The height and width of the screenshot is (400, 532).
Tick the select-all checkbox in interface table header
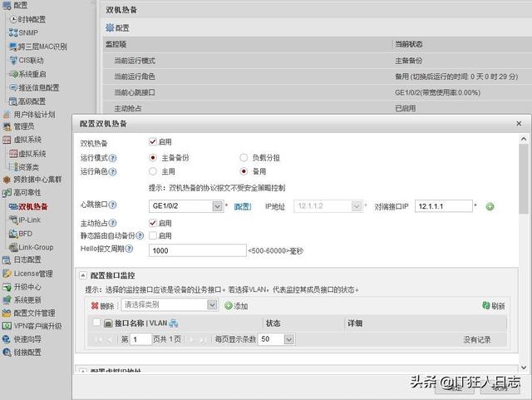(96, 322)
